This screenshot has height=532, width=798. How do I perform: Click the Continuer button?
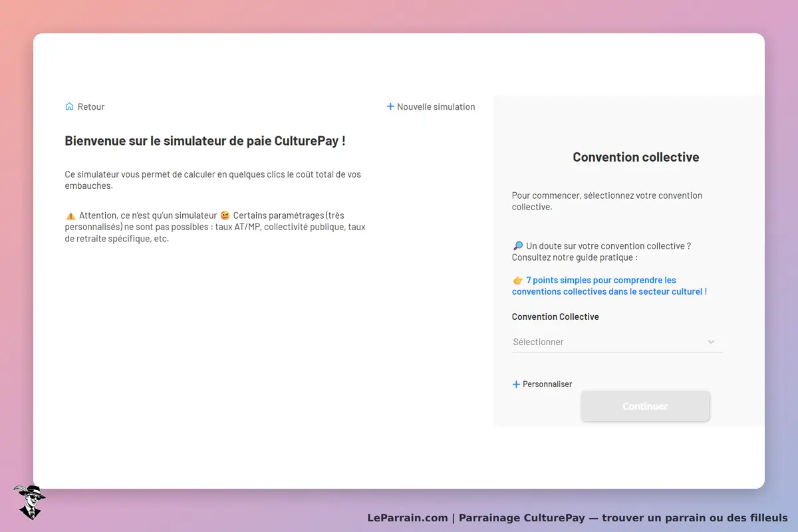[645, 406]
